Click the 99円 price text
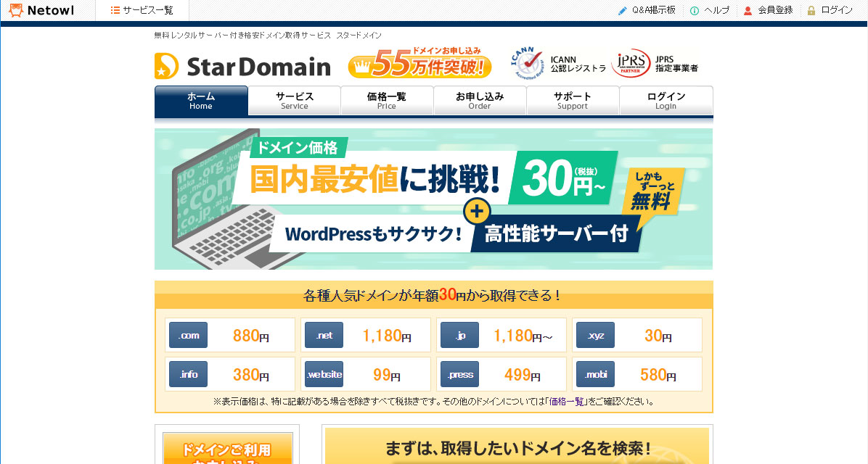The image size is (868, 464). [x=386, y=375]
